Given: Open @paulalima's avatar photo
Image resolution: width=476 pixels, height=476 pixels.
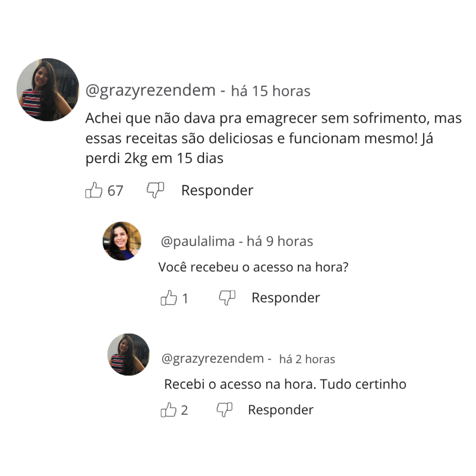Looking at the screenshot, I should [122, 241].
